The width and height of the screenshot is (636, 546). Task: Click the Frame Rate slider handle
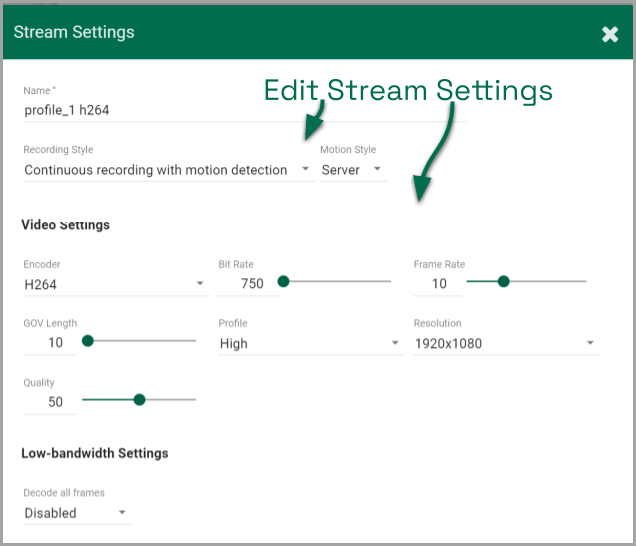pos(503,282)
